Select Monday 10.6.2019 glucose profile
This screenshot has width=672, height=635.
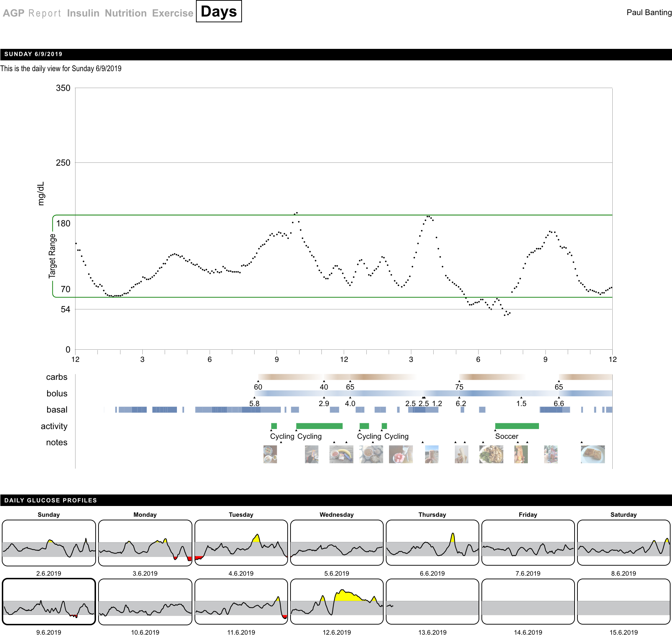145,602
